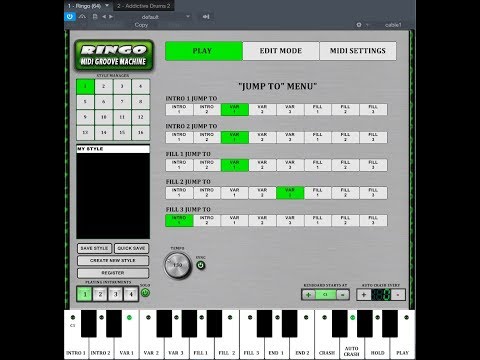Select playing instrument 1
480x360 pixels.
click(x=85, y=294)
